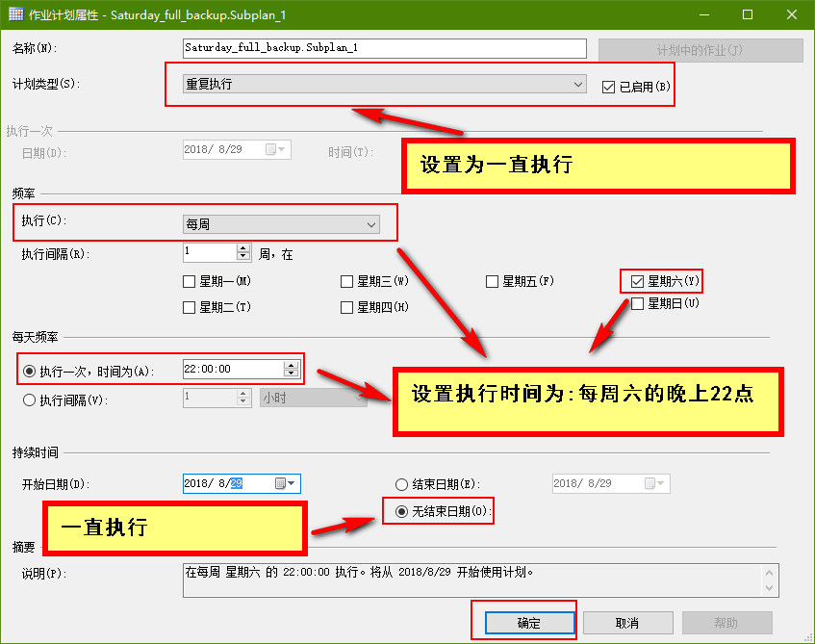815x644 pixels.
Task: Uncheck the 星期六 Saturday checkbox
Action: (637, 281)
